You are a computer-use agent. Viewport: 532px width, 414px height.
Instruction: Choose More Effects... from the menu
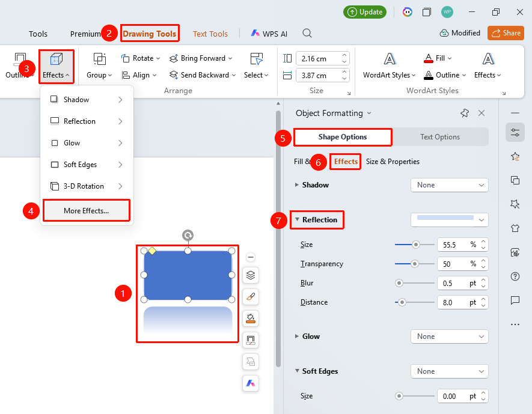87,210
